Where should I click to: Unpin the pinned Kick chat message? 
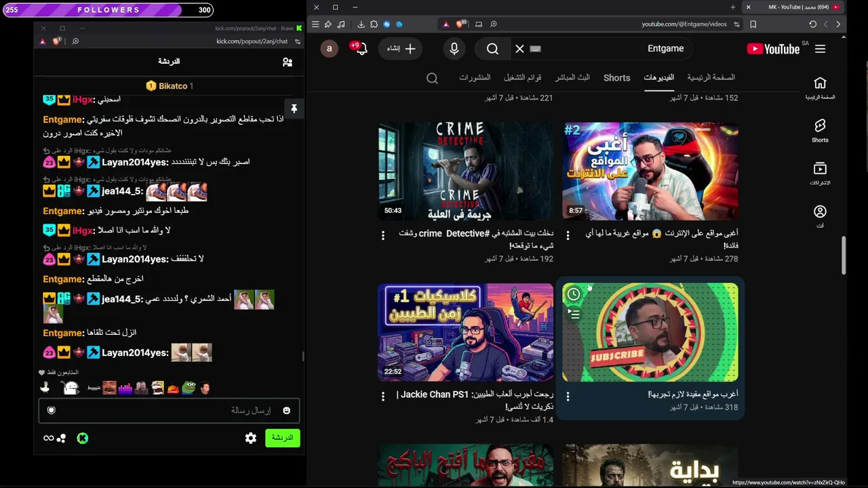click(x=294, y=108)
